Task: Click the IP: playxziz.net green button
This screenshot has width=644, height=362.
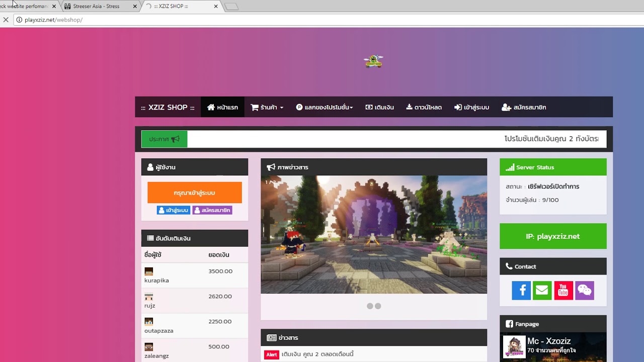Action: pyautogui.click(x=553, y=236)
